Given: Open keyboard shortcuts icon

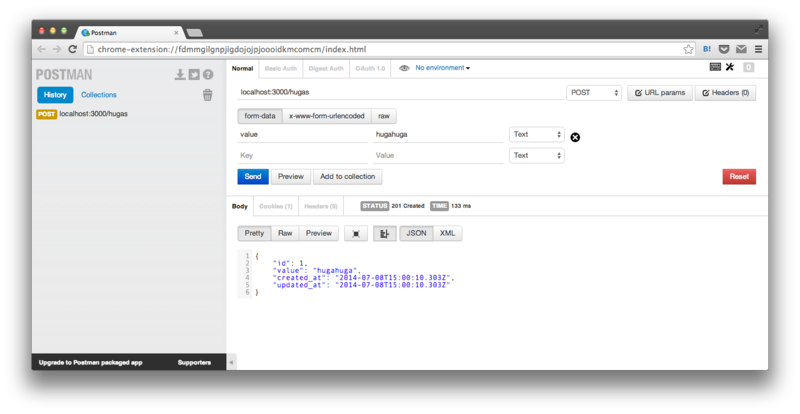Looking at the screenshot, I should (x=715, y=67).
